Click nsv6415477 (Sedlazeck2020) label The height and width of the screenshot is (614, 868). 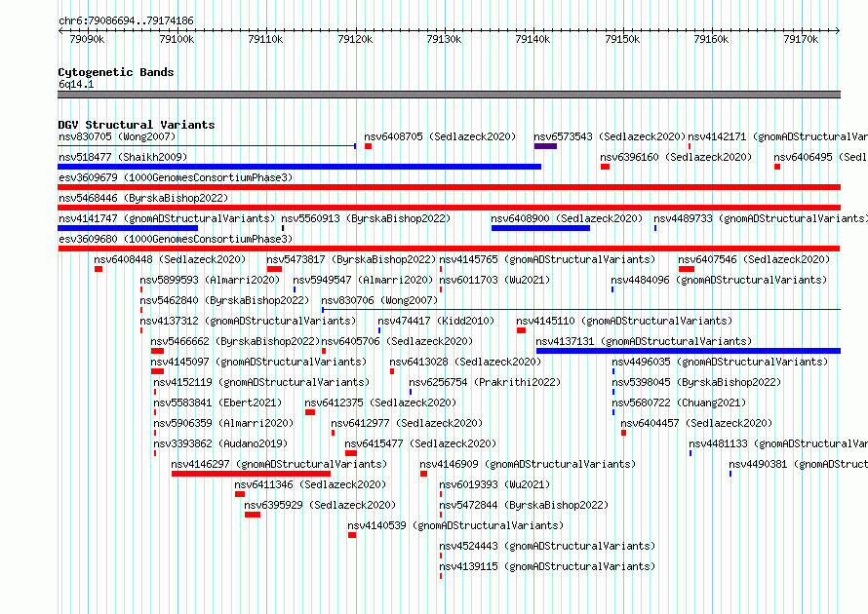click(420, 443)
